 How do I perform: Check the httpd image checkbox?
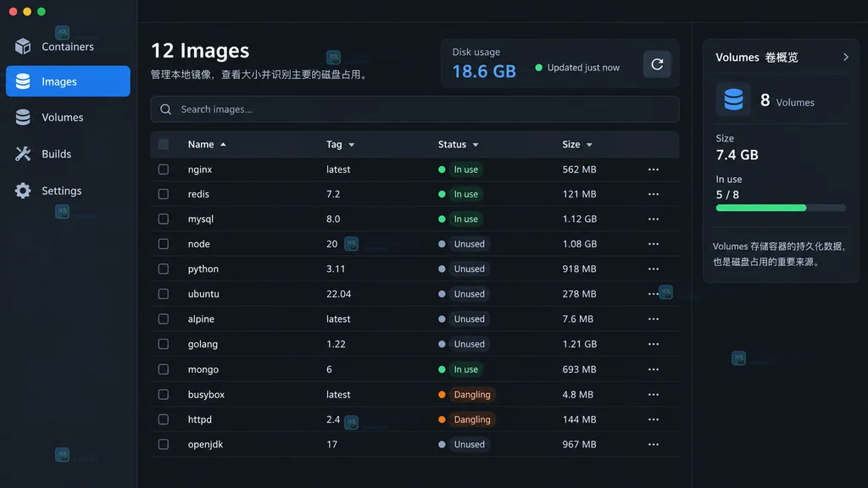[x=164, y=419]
